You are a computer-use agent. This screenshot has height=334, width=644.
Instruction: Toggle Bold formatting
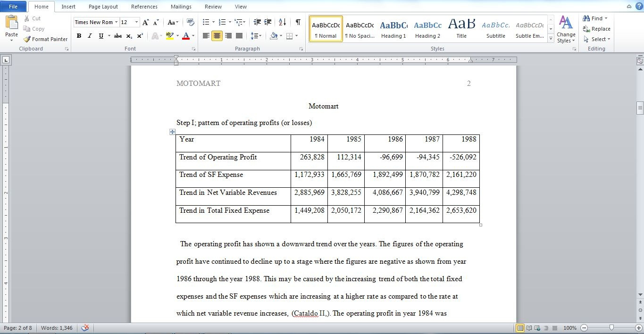(79, 36)
